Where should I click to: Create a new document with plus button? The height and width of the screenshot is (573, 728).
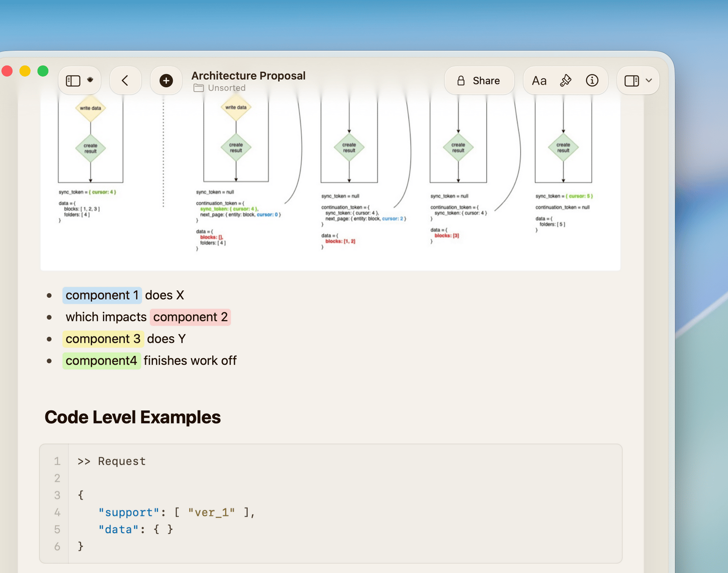[166, 81]
